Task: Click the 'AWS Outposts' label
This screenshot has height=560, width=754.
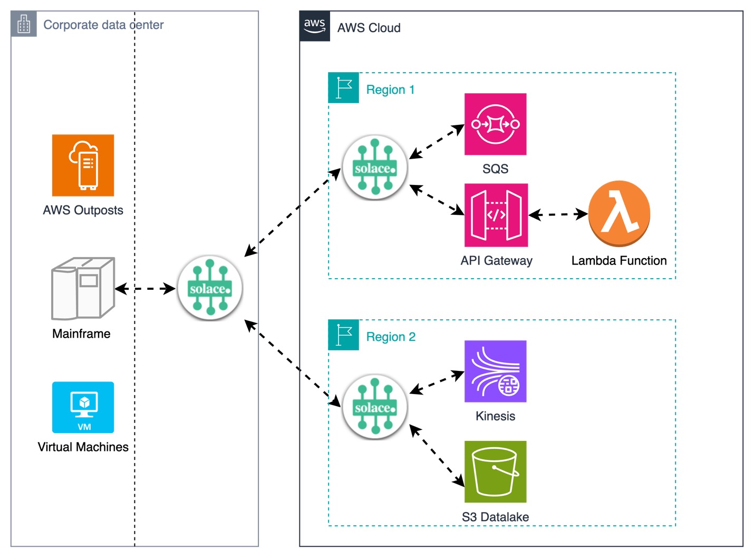Action: tap(83, 210)
